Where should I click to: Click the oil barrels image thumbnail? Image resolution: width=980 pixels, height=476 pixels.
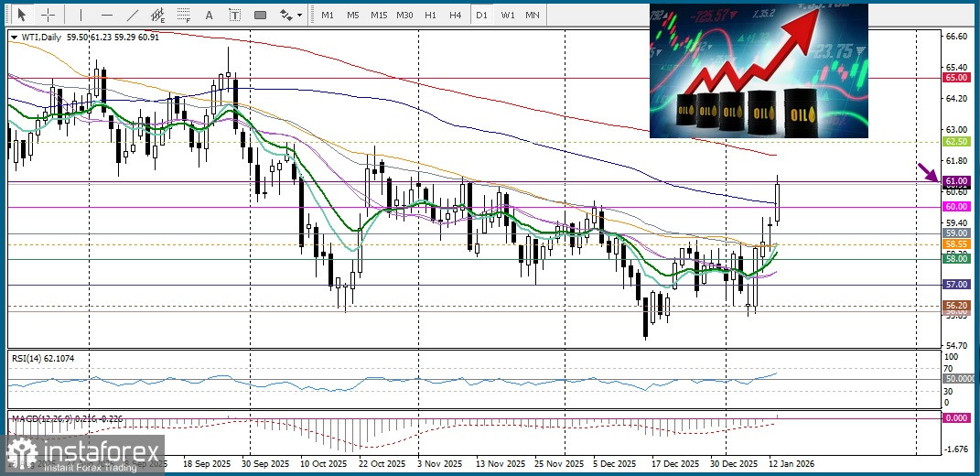[x=759, y=70]
